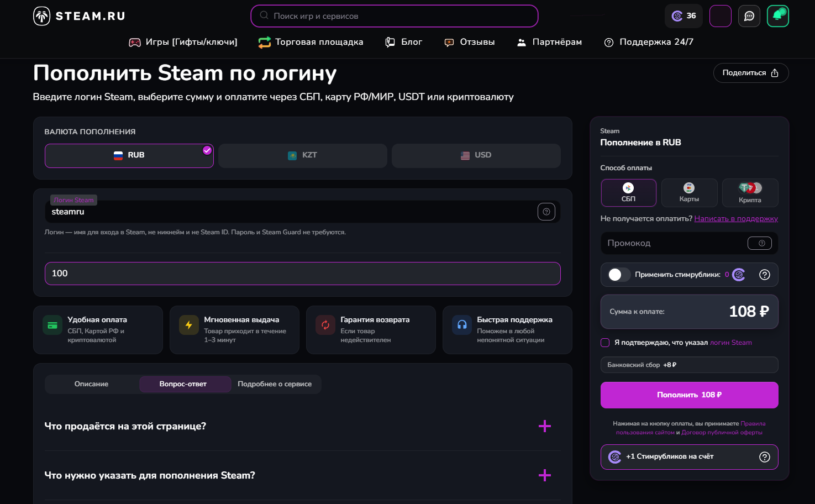Click the search magnifier icon
This screenshot has height=504, width=815.
(264, 15)
